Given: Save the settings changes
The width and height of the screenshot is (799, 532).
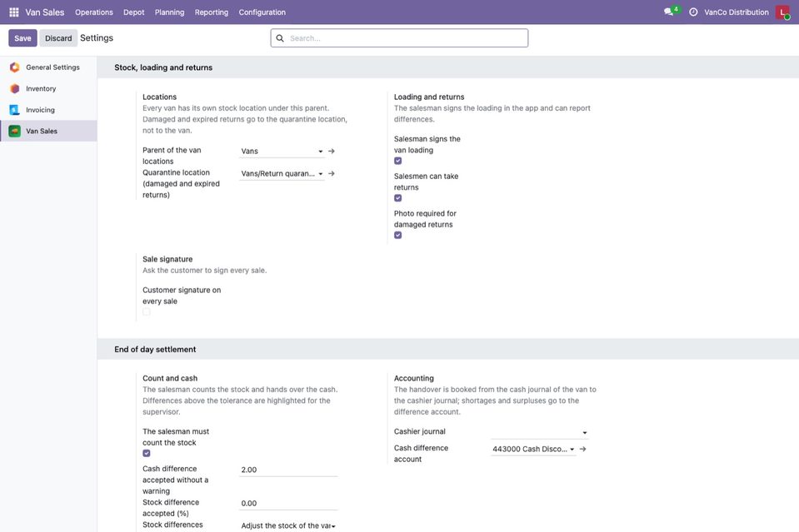Looking at the screenshot, I should [22, 38].
